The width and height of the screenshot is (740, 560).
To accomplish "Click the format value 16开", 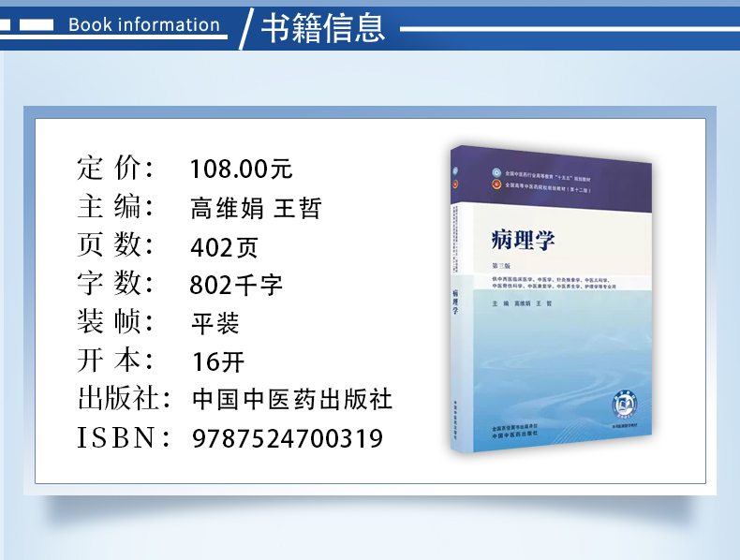I will [x=218, y=361].
